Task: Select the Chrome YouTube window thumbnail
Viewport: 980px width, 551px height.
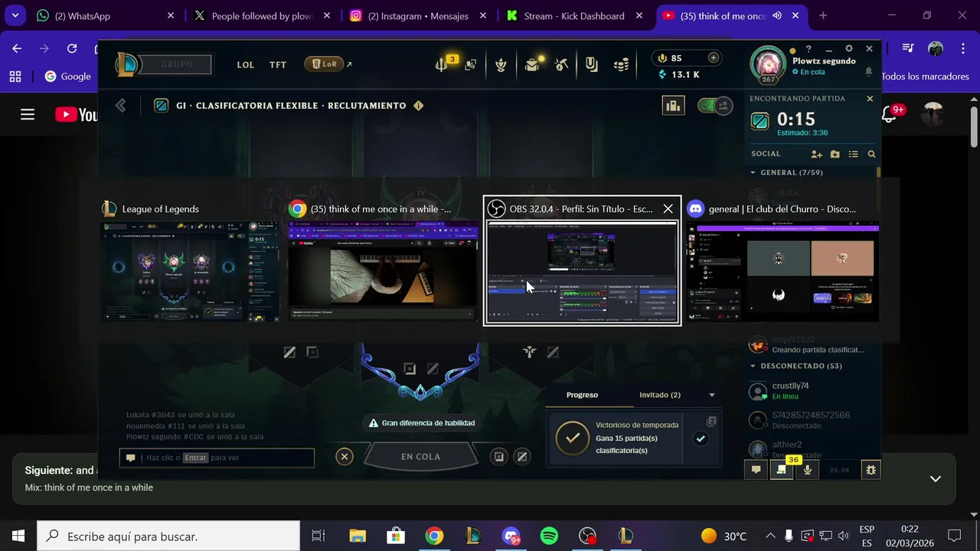Action: (383, 271)
